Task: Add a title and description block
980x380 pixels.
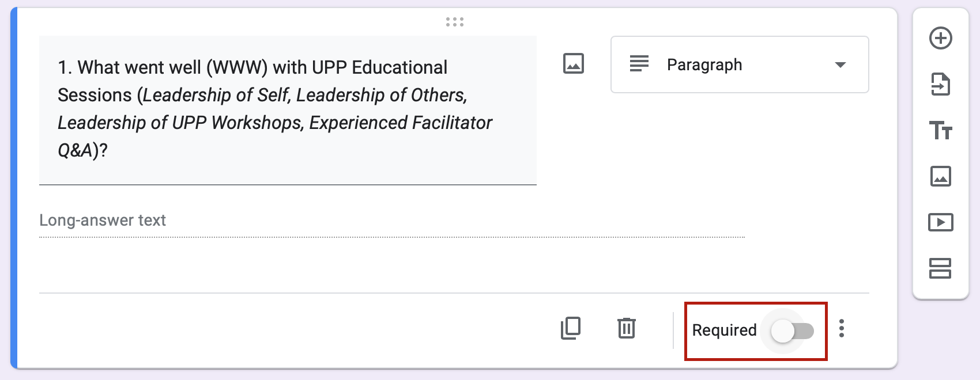Action: 940,131
